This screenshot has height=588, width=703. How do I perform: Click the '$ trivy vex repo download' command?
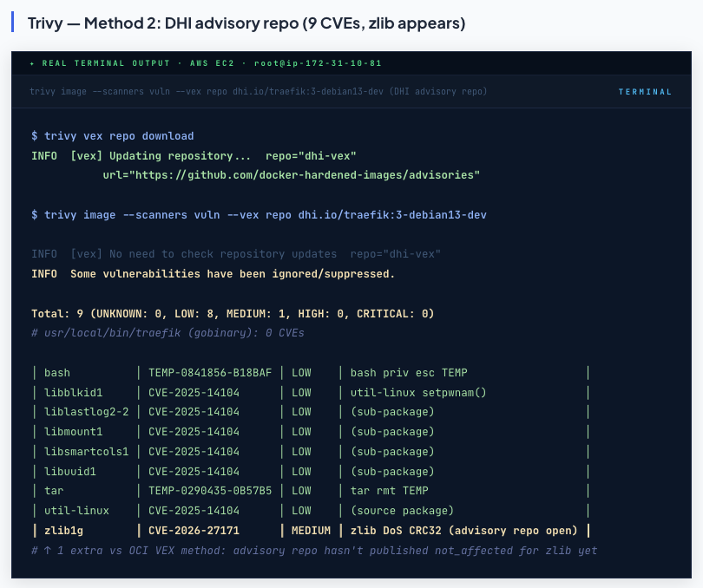[113, 136]
